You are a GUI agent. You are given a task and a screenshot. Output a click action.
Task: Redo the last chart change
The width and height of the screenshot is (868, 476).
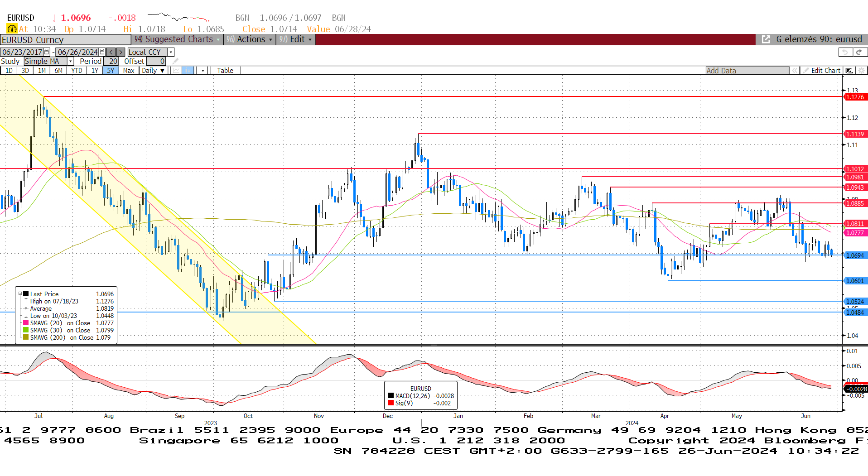pos(860,52)
